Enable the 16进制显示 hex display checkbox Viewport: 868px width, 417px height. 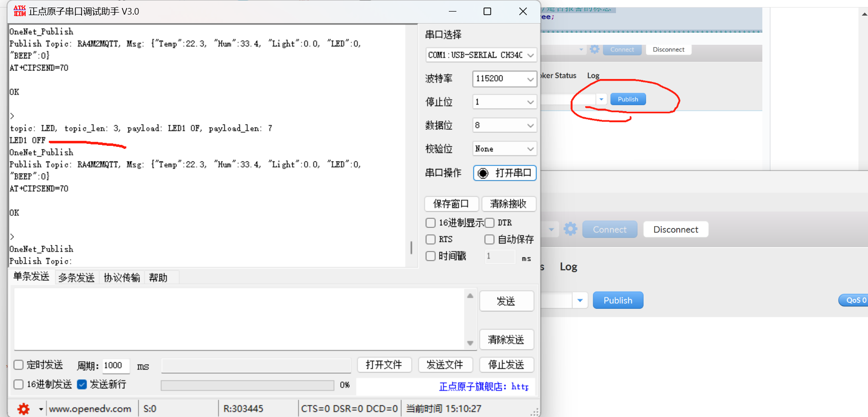pyautogui.click(x=431, y=223)
